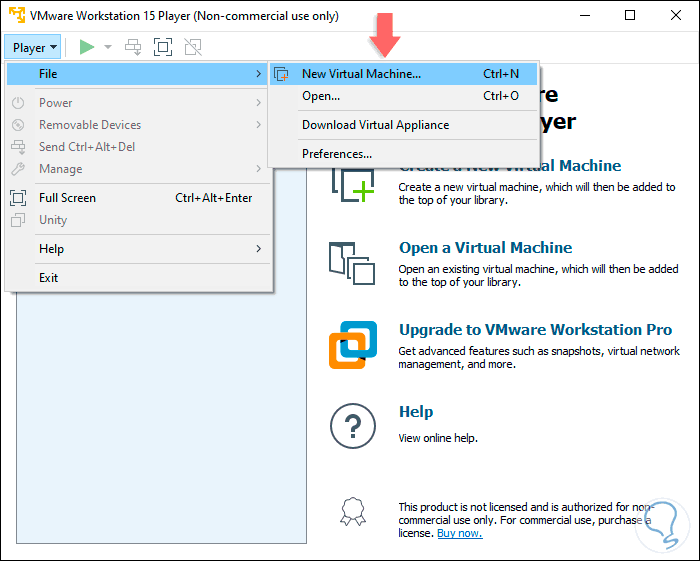Image resolution: width=700 pixels, height=561 pixels.
Task: Choose Exit from the Player menu
Action: 137,278
